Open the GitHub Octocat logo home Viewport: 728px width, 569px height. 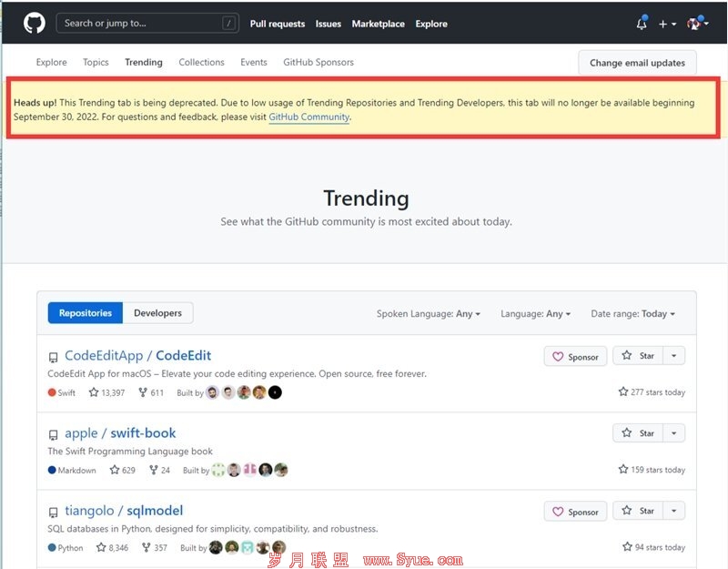pyautogui.click(x=35, y=23)
